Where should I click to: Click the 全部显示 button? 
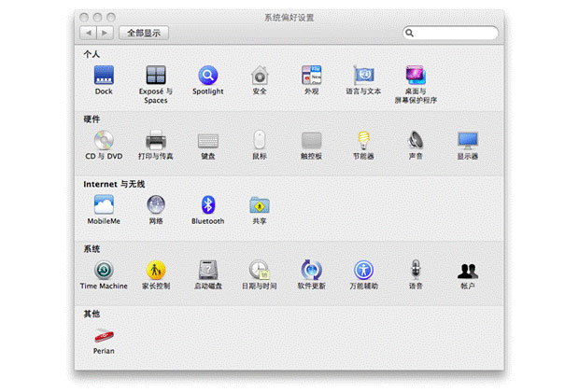click(x=142, y=33)
